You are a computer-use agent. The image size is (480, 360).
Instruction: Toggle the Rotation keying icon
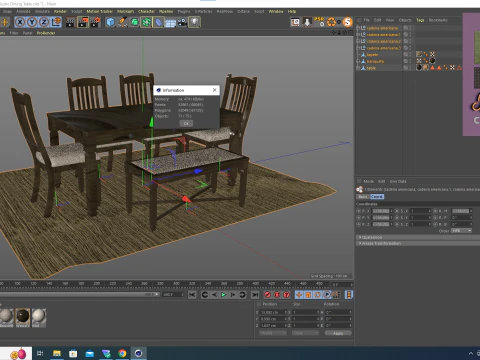pos(318,295)
